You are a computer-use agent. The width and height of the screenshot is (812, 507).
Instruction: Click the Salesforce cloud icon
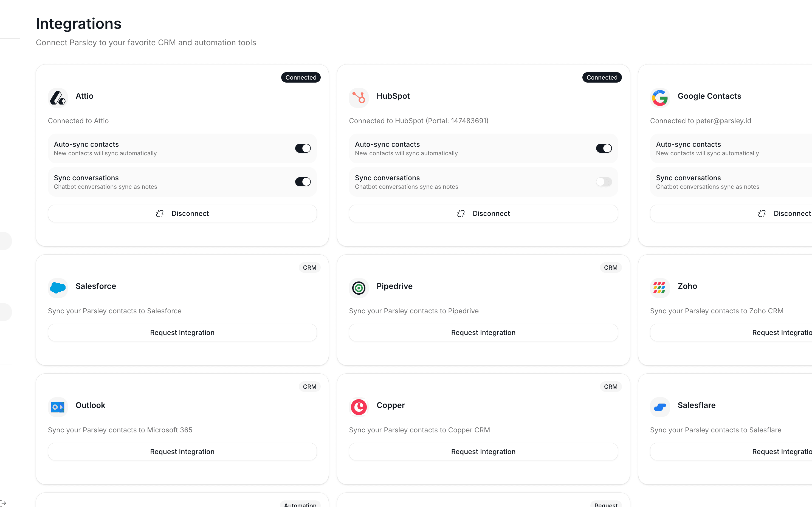(58, 288)
